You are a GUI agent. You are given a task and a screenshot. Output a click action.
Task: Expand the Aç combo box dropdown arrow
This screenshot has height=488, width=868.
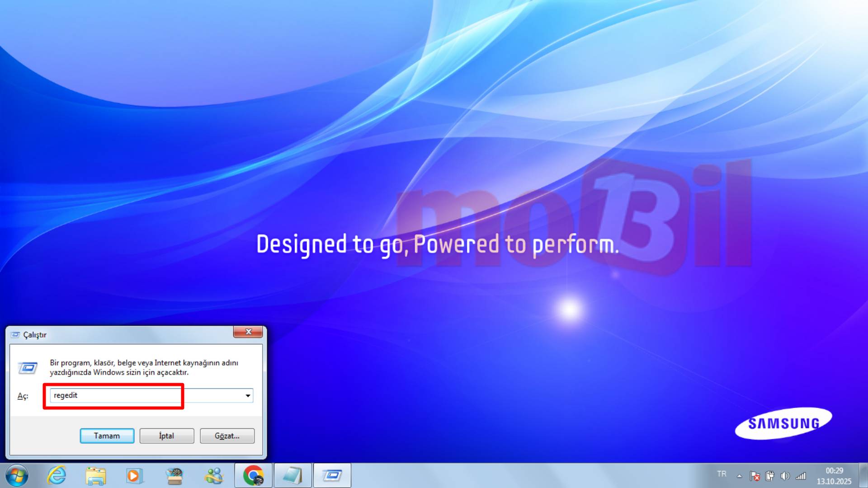(248, 395)
